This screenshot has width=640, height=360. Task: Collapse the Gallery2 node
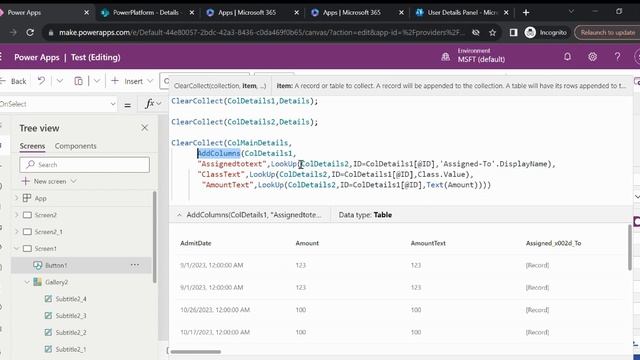(27, 282)
